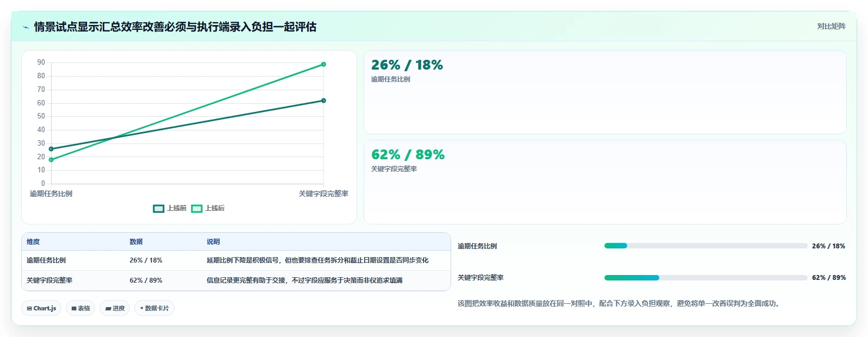Click the lightning icon beside the title
This screenshot has width=868, height=337.
[x=26, y=27]
